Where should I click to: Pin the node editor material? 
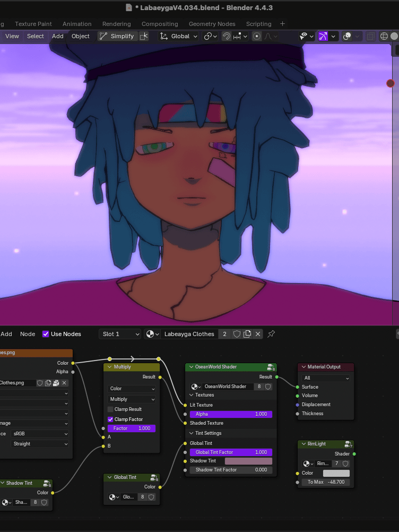coord(271,334)
